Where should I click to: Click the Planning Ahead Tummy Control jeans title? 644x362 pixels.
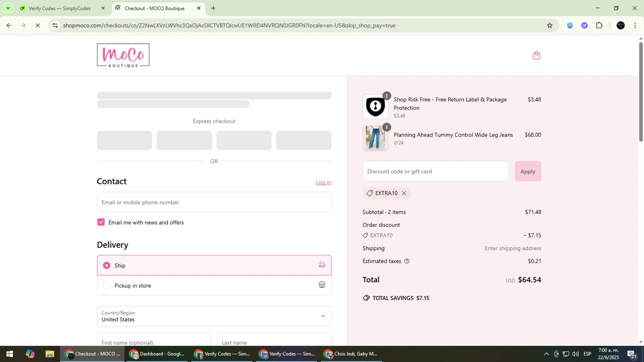(x=453, y=135)
